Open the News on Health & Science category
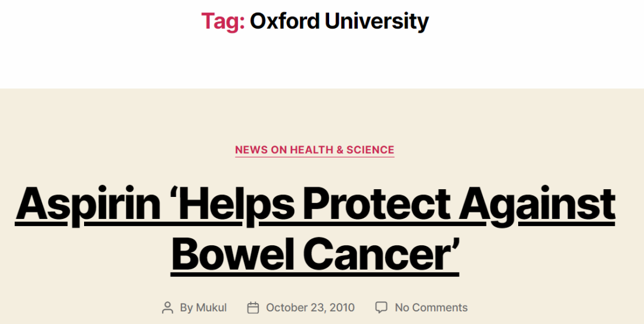The image size is (644, 324). [314, 150]
